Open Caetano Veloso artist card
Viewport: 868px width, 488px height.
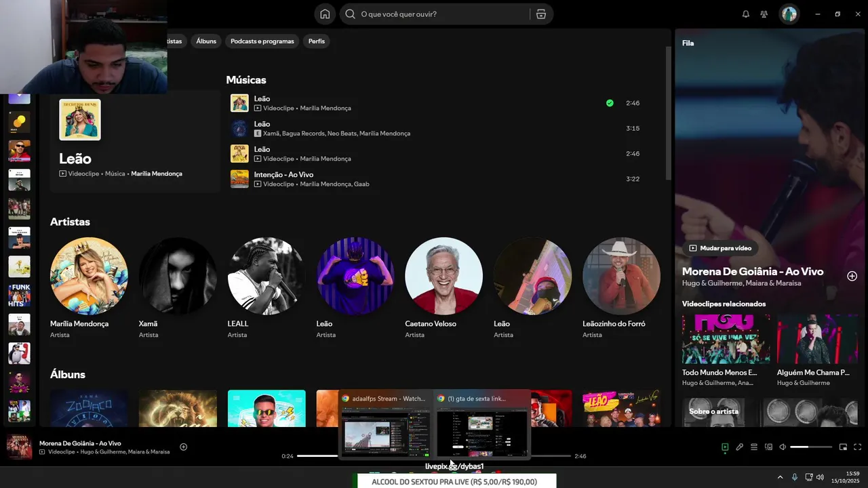(444, 288)
